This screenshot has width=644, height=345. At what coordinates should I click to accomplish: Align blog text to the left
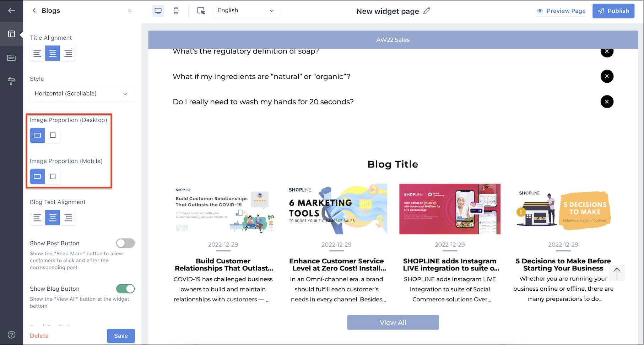(x=37, y=218)
